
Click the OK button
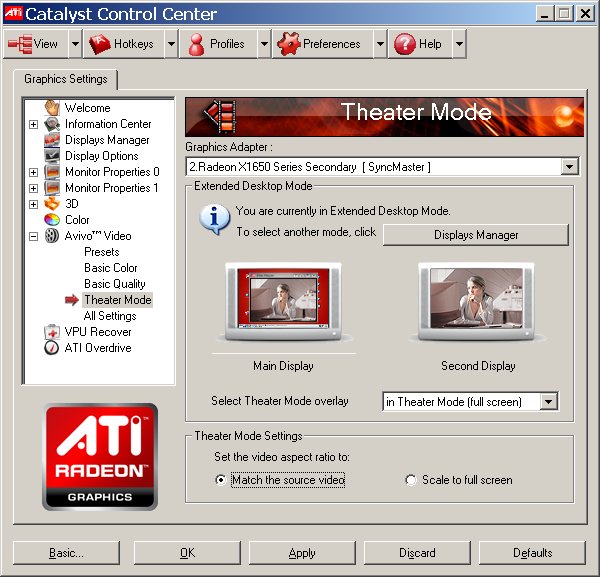187,553
